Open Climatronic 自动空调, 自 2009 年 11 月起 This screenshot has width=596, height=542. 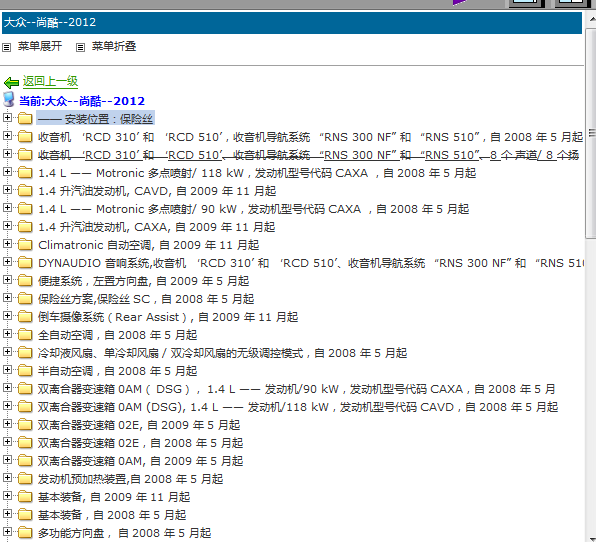click(x=149, y=245)
